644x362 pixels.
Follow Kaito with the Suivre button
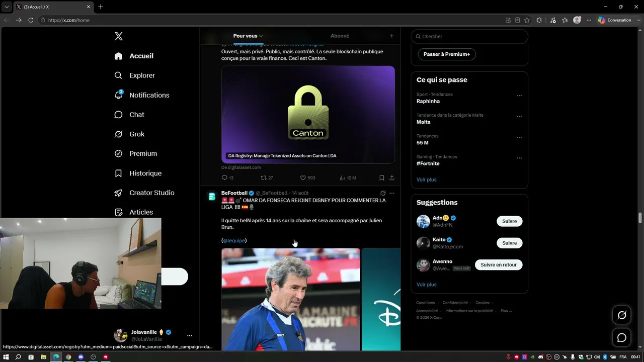point(510,243)
